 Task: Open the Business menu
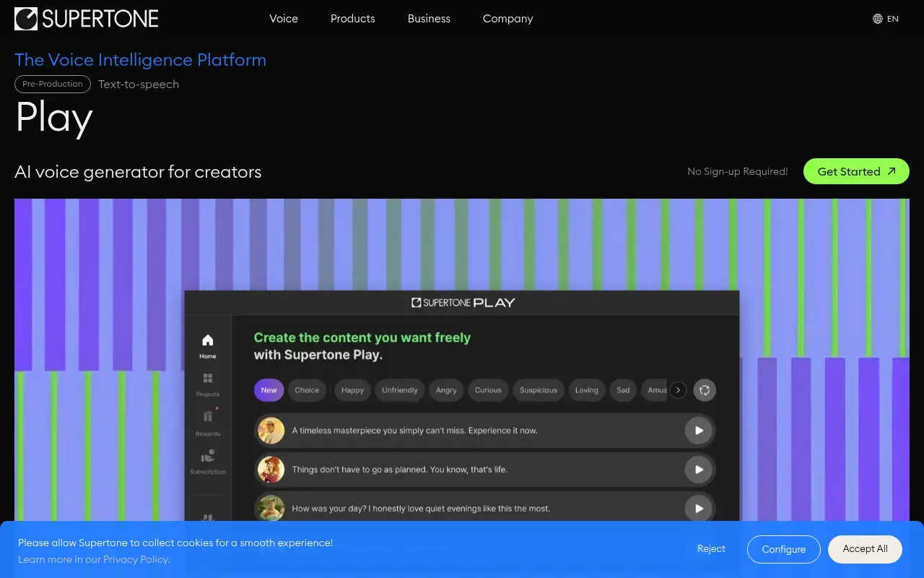click(x=429, y=19)
